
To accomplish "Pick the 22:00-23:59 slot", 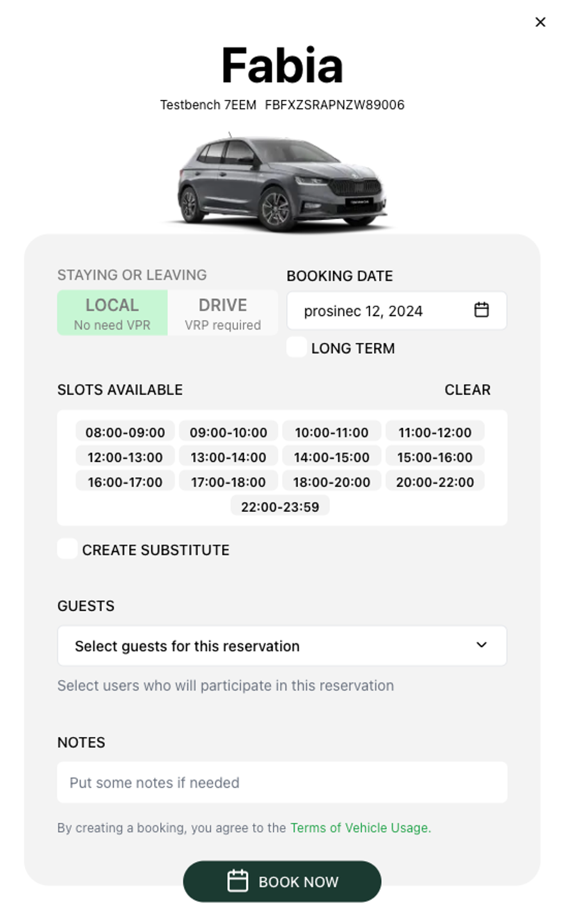I will [280, 506].
